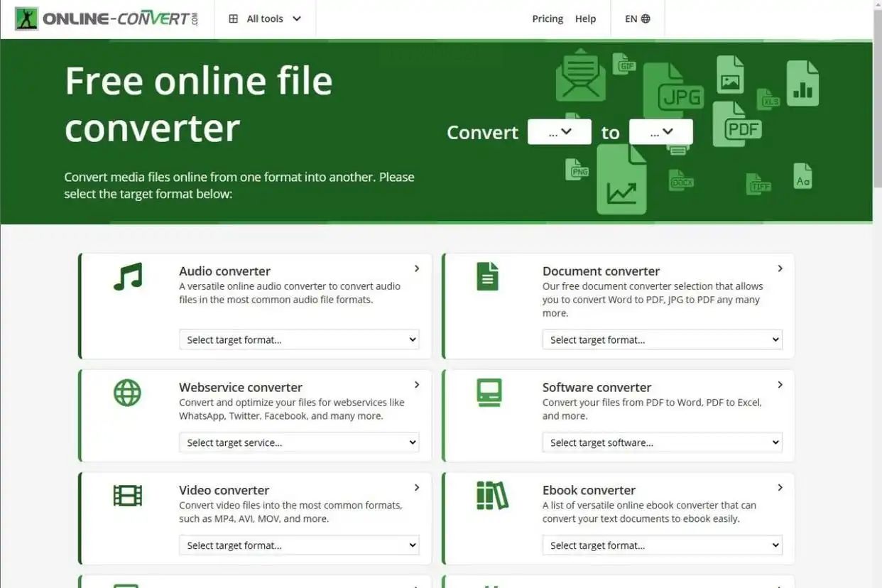The height and width of the screenshot is (588, 882).
Task: Expand the Software converter arrow chevron
Action: 780,385
